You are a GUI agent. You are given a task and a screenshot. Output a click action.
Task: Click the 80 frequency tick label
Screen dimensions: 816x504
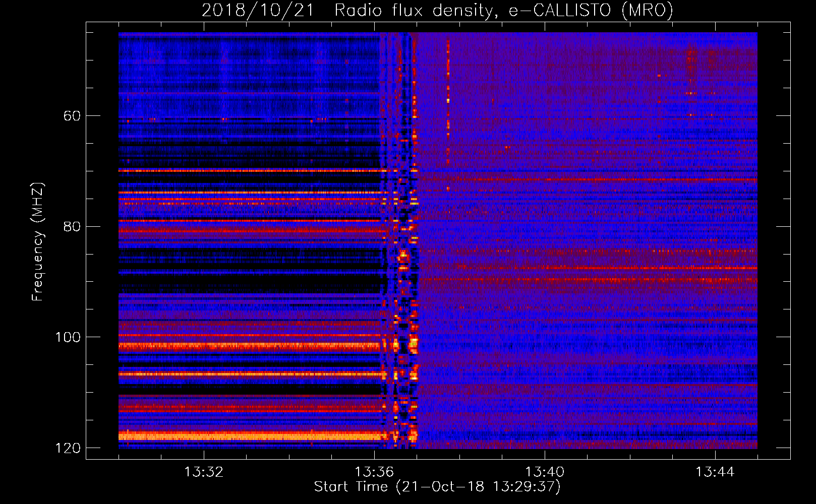tap(72, 226)
